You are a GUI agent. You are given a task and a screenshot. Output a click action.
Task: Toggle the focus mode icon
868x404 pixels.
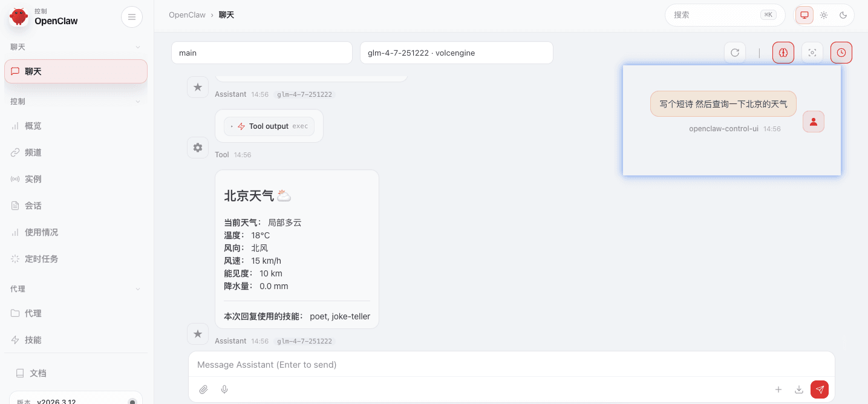812,53
